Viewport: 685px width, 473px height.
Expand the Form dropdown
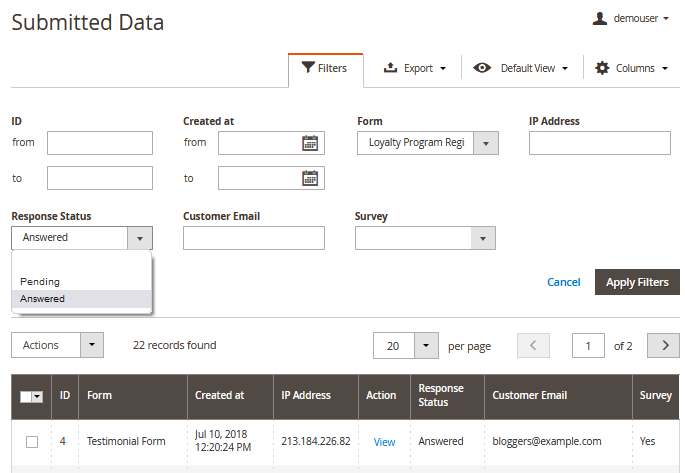tap(485, 143)
